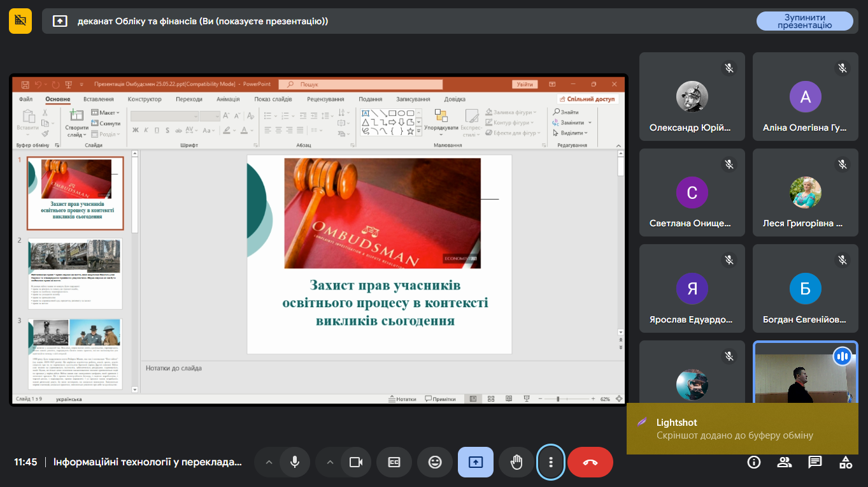Image resolution: width=868 pixels, height=487 pixels.
Task: Leave the call with red hang-up button
Action: tap(590, 462)
